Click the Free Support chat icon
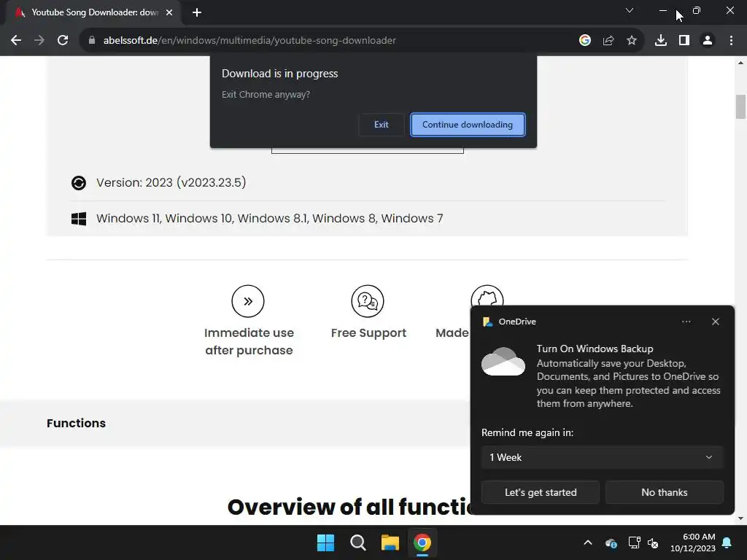Screen dimensions: 747x560 click(x=368, y=301)
